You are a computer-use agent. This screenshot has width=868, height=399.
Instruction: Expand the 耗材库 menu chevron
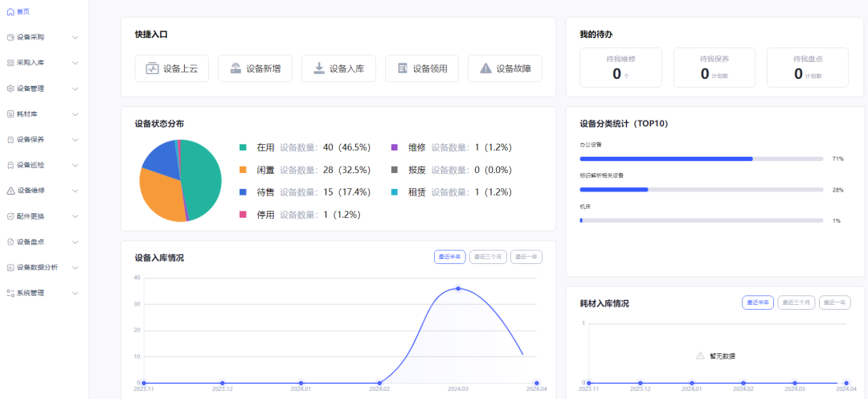coord(76,114)
